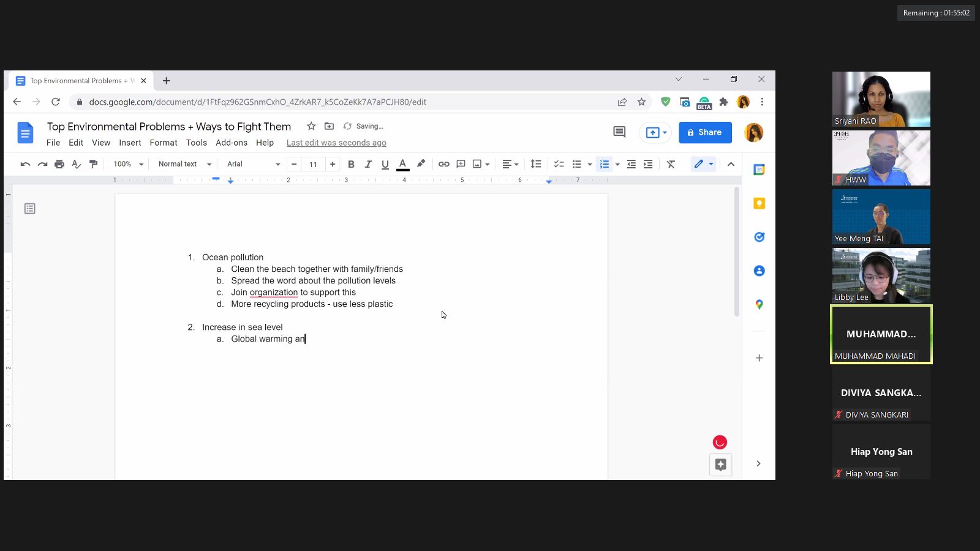Click the blue Share button
Screen dimensions: 980x551
(705, 132)
